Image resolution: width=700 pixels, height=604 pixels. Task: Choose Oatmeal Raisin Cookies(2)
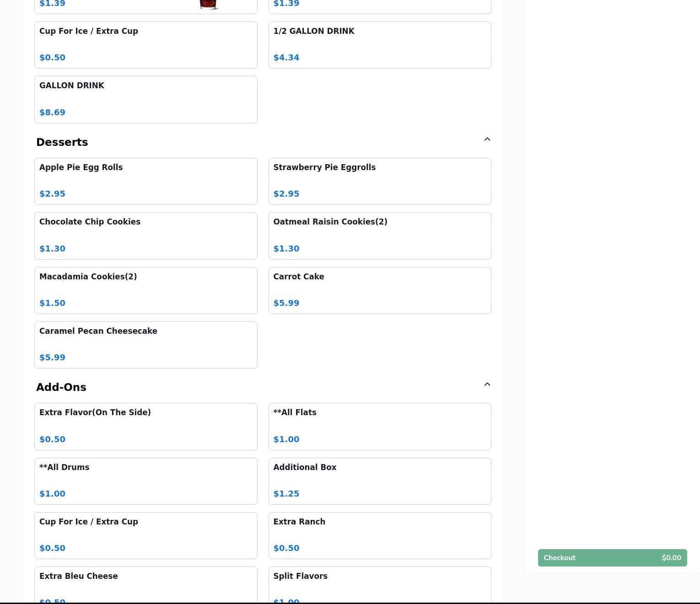[x=379, y=235]
